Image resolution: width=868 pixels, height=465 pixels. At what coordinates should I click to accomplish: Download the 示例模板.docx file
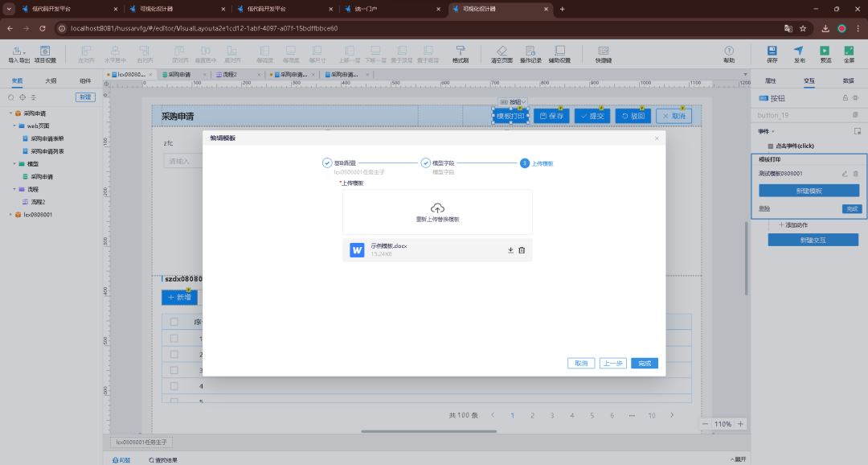pos(510,250)
